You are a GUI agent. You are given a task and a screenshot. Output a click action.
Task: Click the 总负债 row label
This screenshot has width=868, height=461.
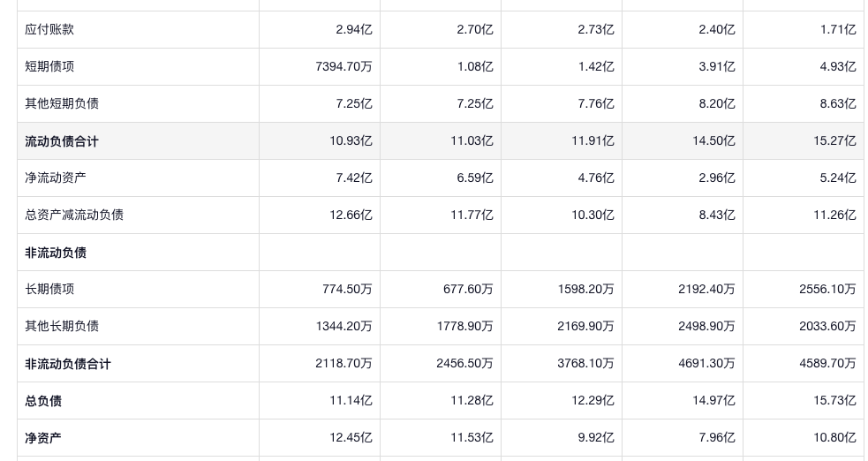(43, 401)
